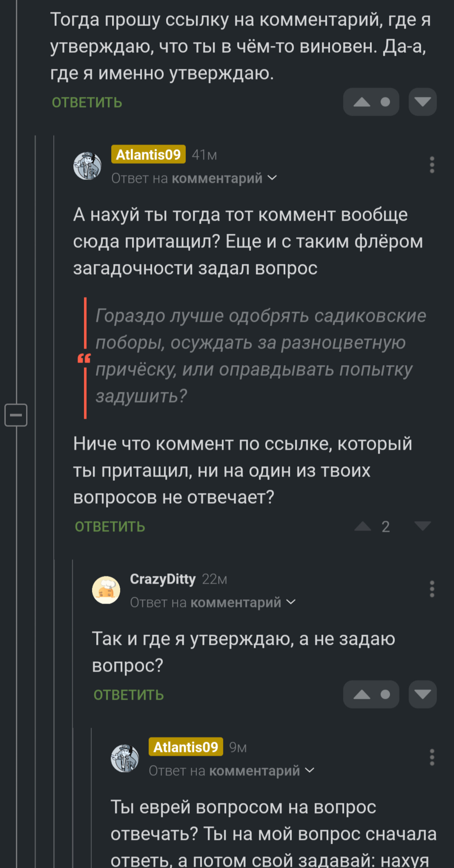
Task: Open three-dot menu on Atlantis09's 9м comment
Action: 432,758
